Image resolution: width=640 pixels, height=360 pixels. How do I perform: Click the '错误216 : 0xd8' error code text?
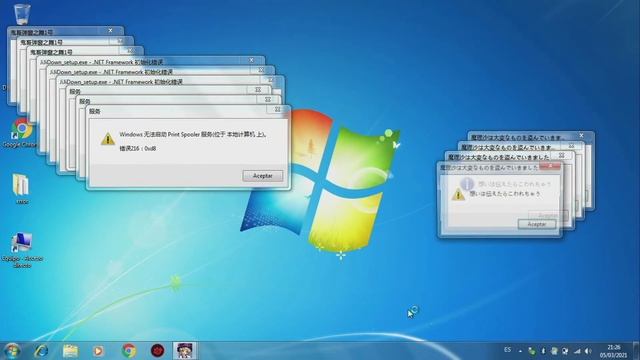(138, 149)
